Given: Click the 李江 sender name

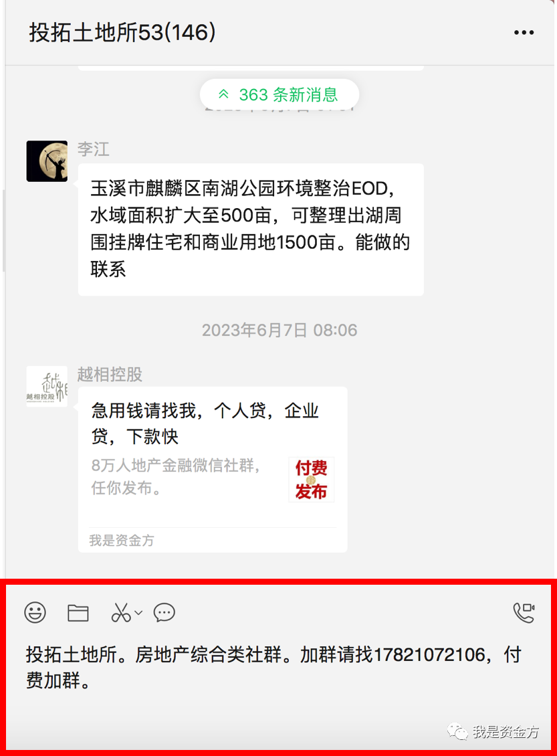Looking at the screenshot, I should 94,149.
